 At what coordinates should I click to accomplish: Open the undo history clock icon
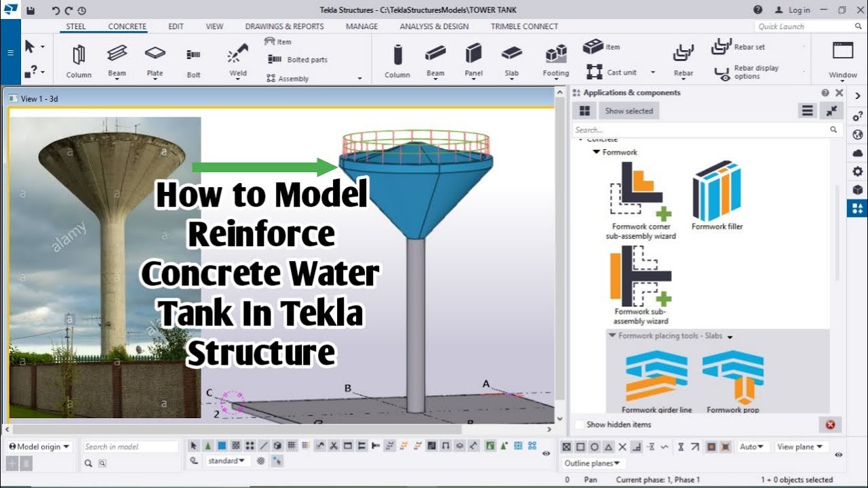81,10
